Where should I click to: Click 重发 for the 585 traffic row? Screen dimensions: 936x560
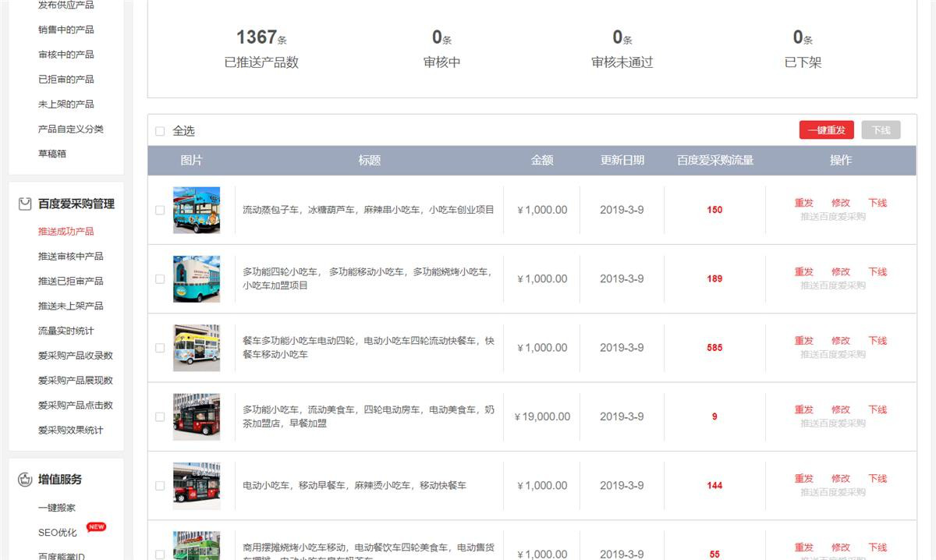[804, 341]
